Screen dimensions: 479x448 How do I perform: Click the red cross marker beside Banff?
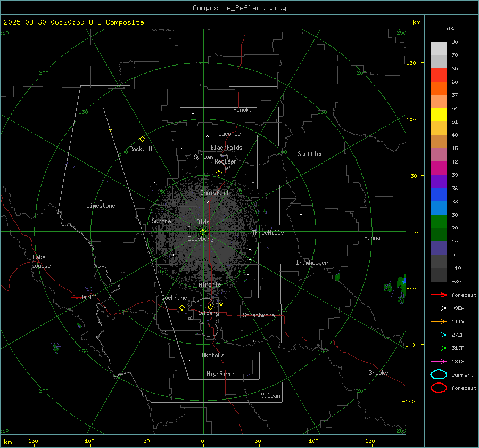(76, 297)
